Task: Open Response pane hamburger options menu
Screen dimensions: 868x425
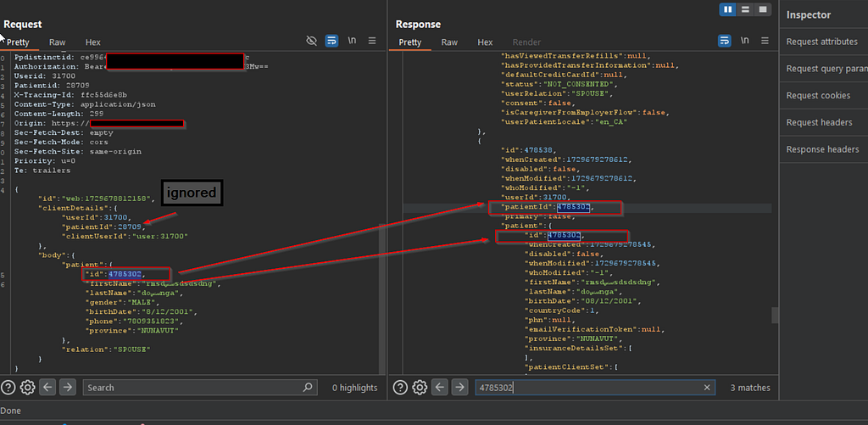Action: [765, 41]
